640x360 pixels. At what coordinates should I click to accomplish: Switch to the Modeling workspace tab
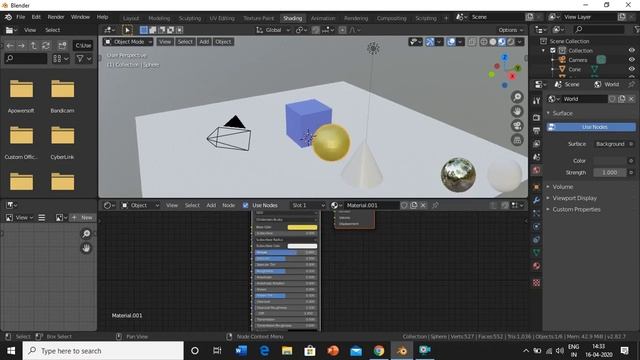click(x=159, y=18)
